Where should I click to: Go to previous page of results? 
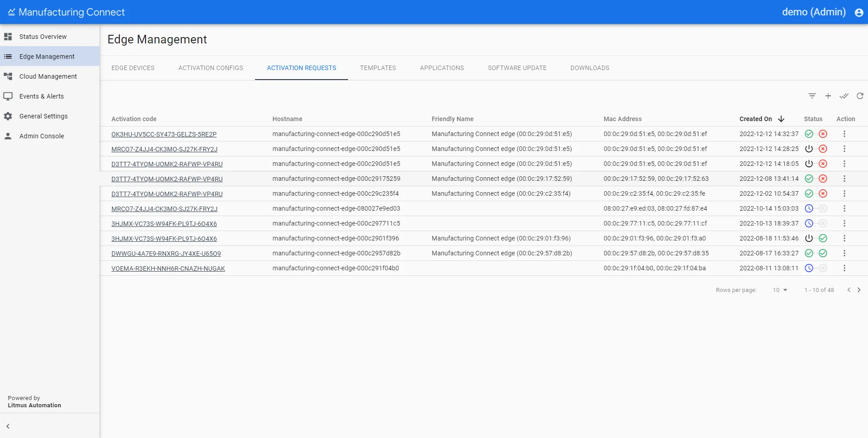[849, 290]
